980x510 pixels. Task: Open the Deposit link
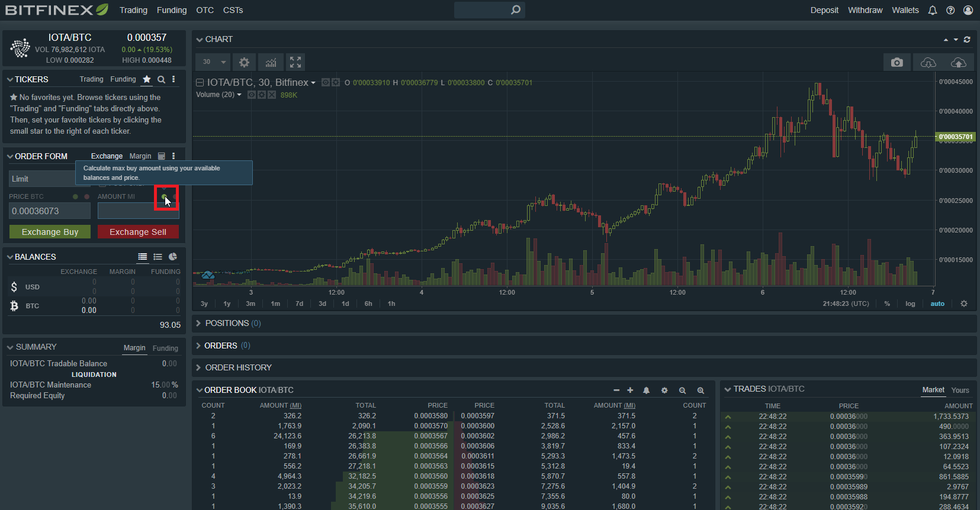click(x=824, y=10)
